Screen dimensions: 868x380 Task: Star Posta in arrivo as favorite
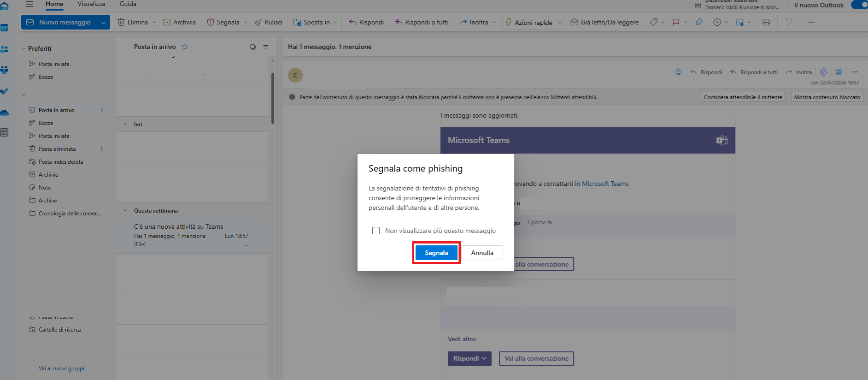click(185, 47)
